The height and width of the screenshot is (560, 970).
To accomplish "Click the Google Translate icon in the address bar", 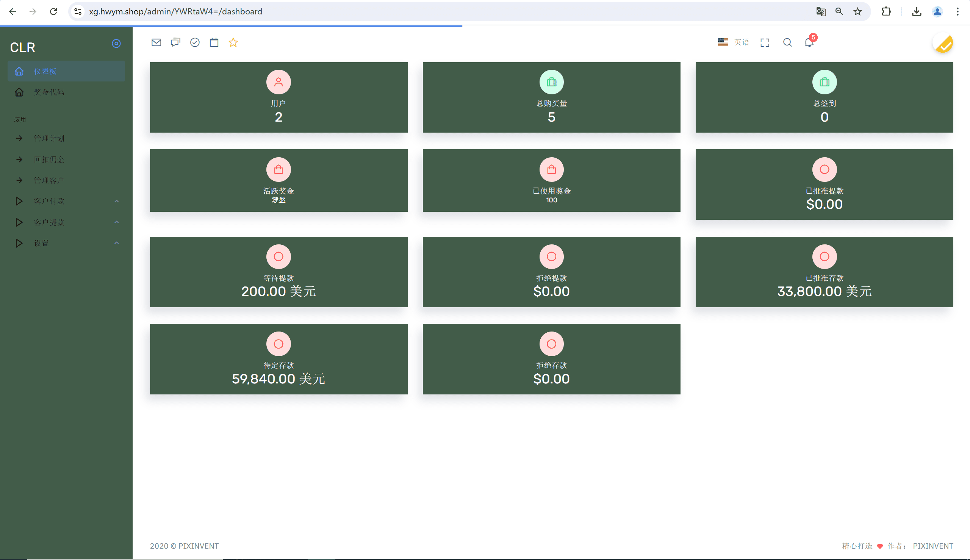I will click(821, 11).
